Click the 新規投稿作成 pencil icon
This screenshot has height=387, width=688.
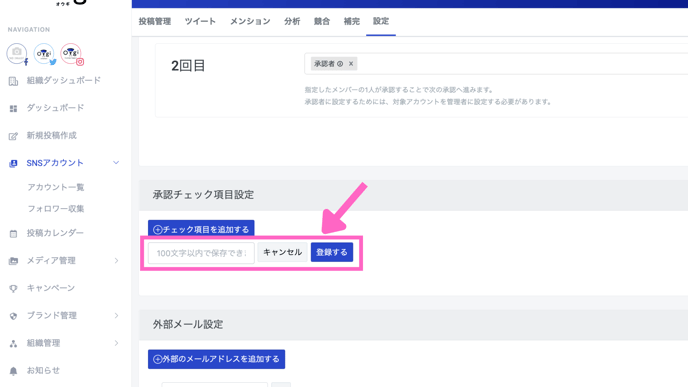point(13,136)
